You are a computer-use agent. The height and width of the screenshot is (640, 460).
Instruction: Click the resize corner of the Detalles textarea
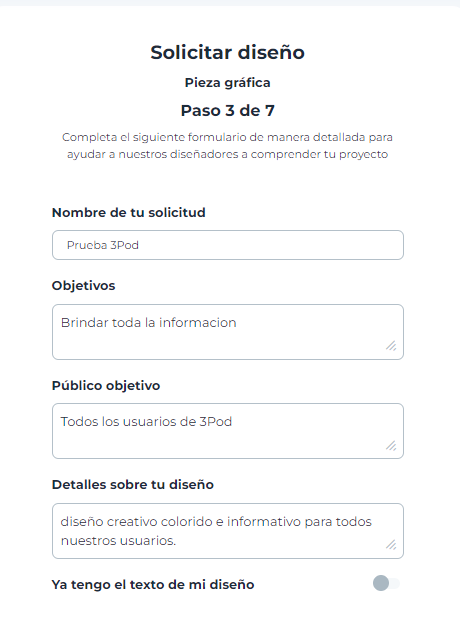coord(391,544)
